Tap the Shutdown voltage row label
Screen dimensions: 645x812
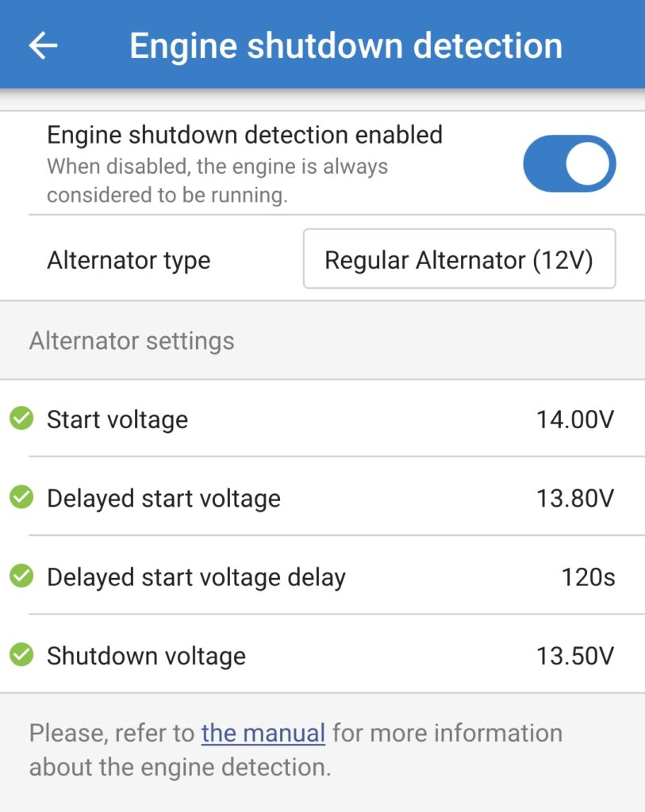tap(146, 656)
